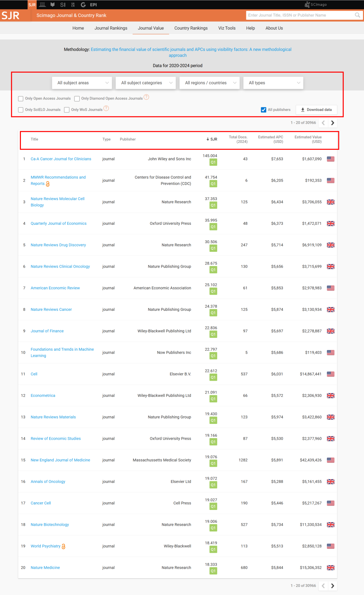The height and width of the screenshot is (595, 364).
Task: Click help icon beside Only WoS Journals
Action: (x=106, y=108)
